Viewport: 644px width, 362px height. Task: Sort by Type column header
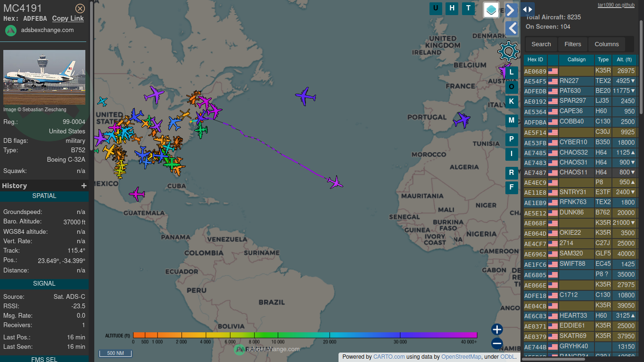tap(603, 60)
